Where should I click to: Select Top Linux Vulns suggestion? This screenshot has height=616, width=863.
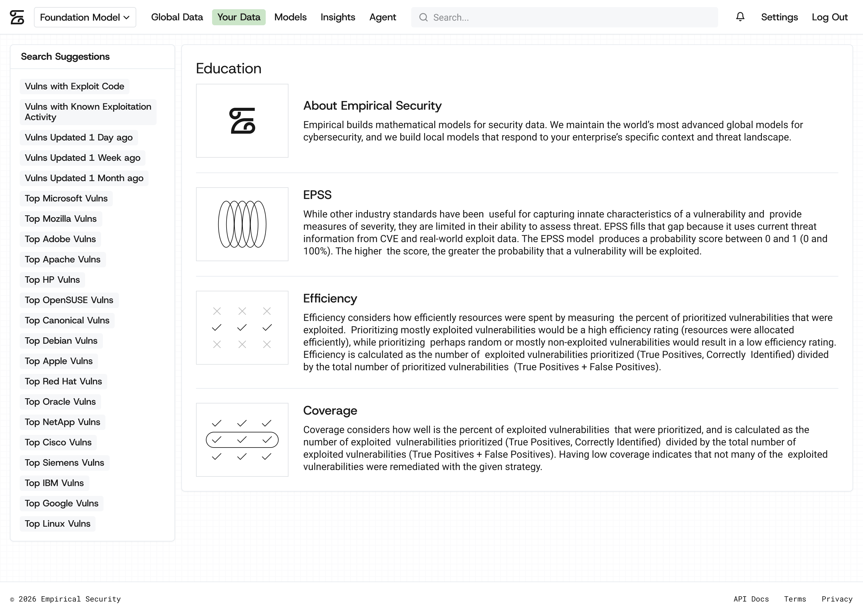[x=57, y=524]
